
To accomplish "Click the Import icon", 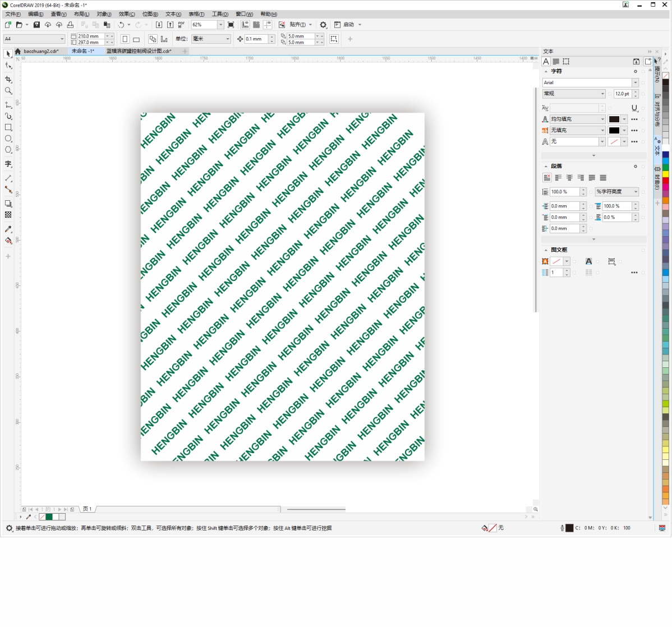I will tap(159, 25).
